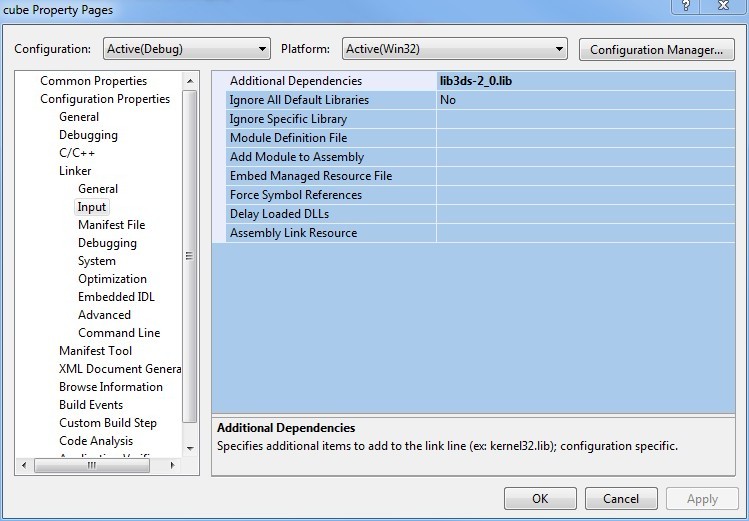
Task: Open the Platform dropdown showing Active(Win32)
Action: [x=455, y=49]
